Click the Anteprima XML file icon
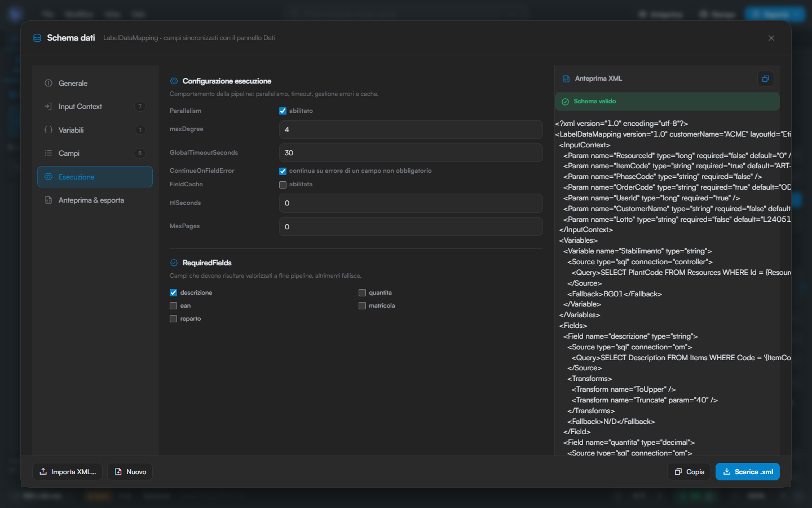The image size is (812, 508). point(566,79)
